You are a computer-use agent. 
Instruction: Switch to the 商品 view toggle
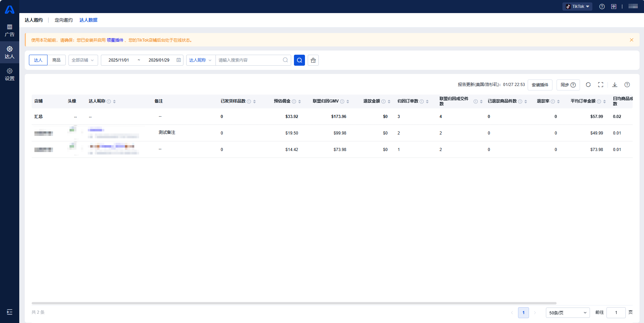coord(56,60)
